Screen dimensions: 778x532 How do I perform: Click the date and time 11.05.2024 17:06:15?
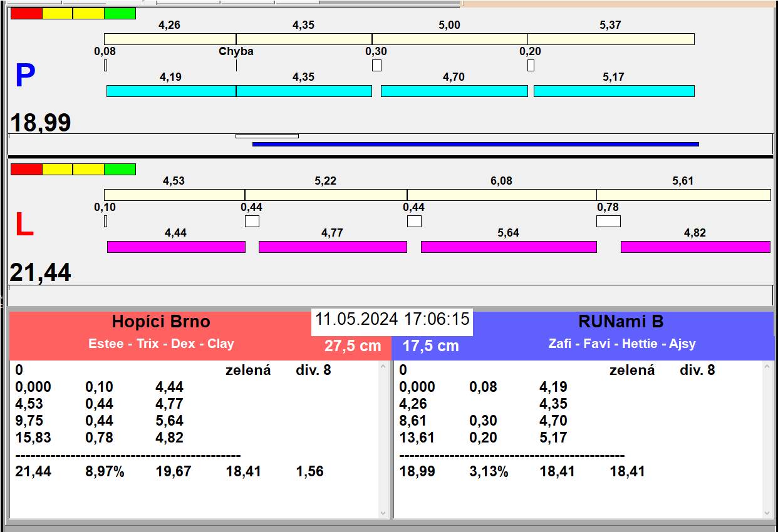click(x=392, y=319)
